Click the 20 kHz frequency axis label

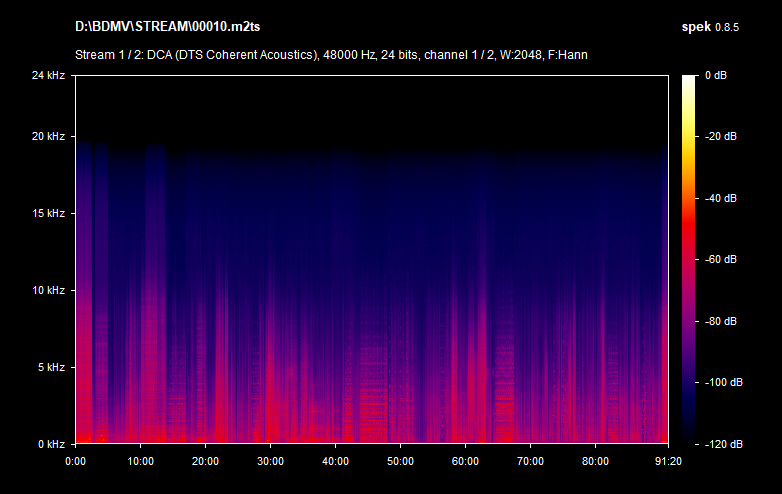pyautogui.click(x=47, y=137)
